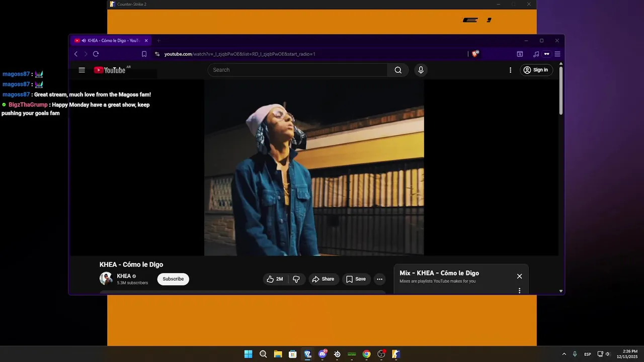Reload the page with refresh icon
Image resolution: width=644 pixels, height=362 pixels.
[x=96, y=54]
